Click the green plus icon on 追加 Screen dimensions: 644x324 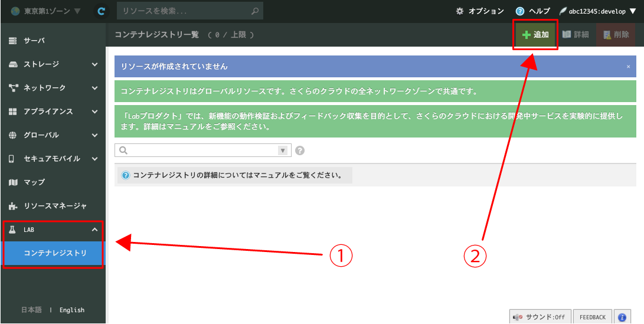[x=527, y=35]
